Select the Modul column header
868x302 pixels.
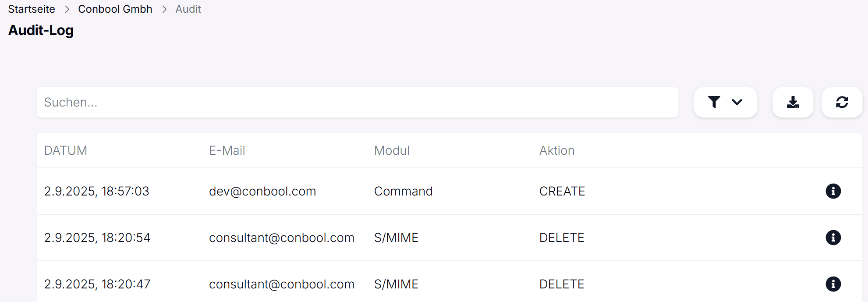pyautogui.click(x=392, y=150)
